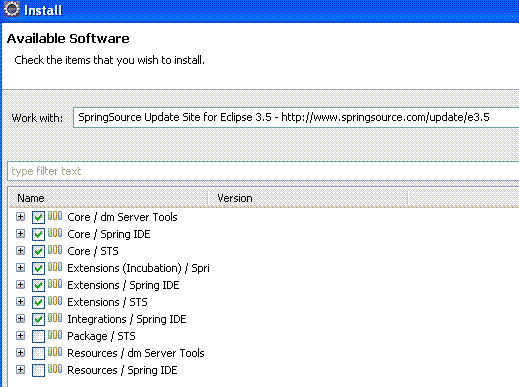This screenshot has width=519, height=387.
Task: Select the Integrations / Spring IDE row label
Action: 127,319
